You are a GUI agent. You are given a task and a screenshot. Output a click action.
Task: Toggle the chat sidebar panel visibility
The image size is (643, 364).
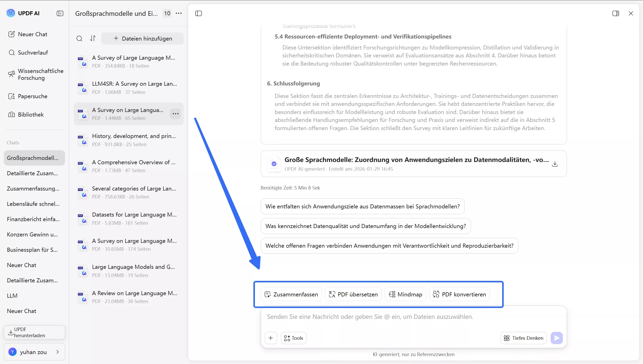coord(198,13)
